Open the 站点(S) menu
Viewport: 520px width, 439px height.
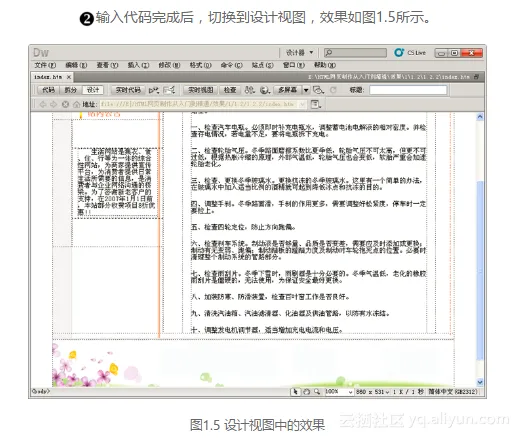262,65
